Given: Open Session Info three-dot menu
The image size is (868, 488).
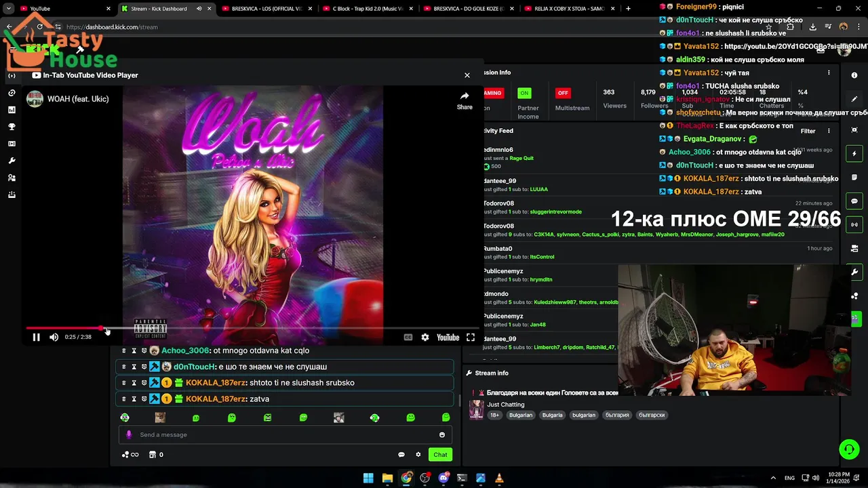Looking at the screenshot, I should pyautogui.click(x=829, y=73).
